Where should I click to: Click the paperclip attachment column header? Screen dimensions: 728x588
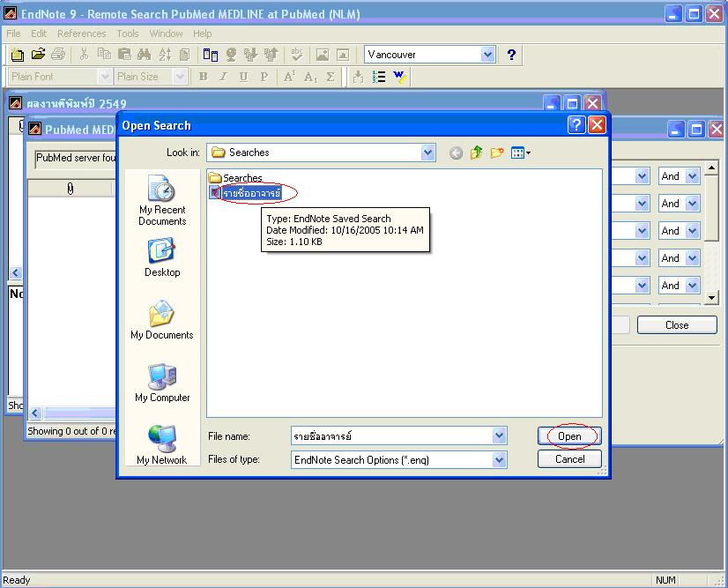71,189
